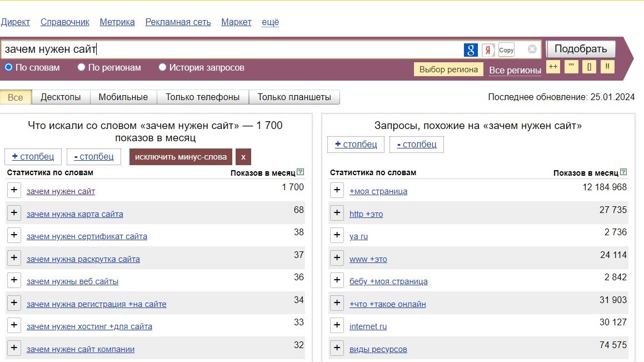644x362 pixels.
Task: Click '+ столбец' in the right panel
Action: [356, 144]
